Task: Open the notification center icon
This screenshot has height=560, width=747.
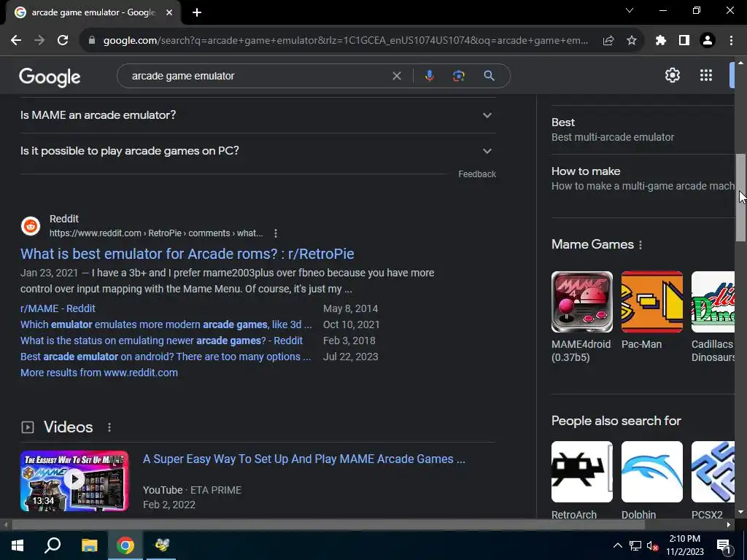Action: 723,545
